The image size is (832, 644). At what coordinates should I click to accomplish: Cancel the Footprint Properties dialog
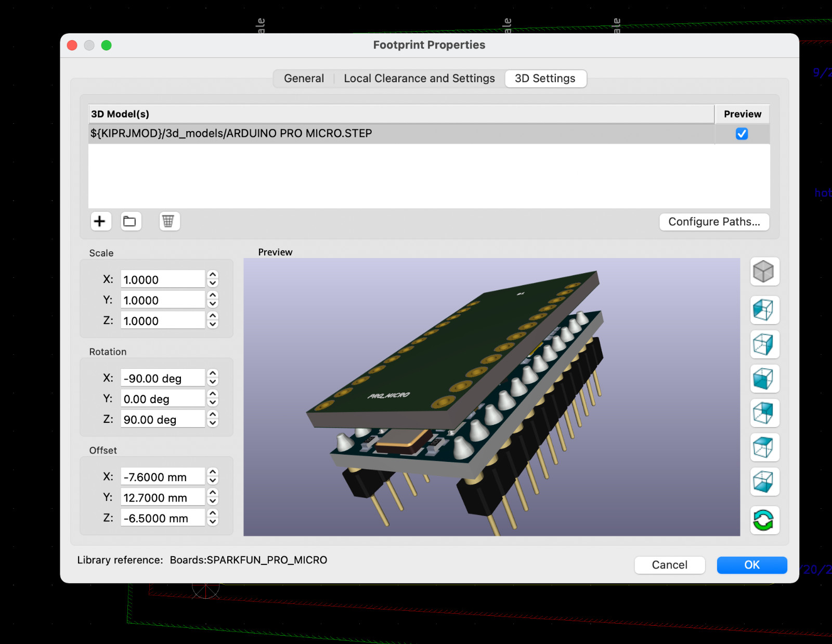click(670, 565)
